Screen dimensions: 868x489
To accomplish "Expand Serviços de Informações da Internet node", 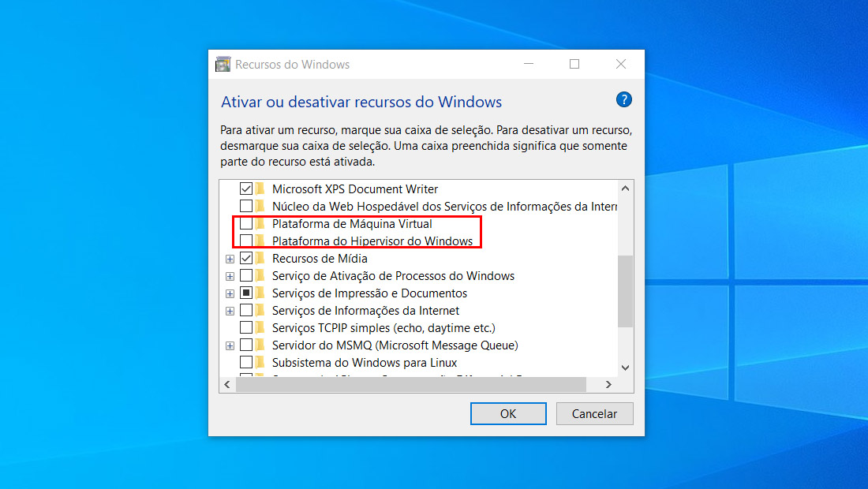I will pos(230,311).
